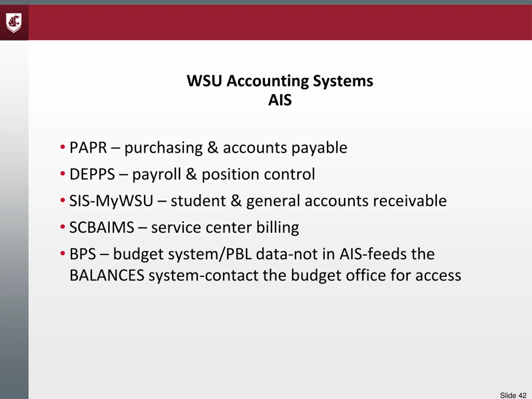Viewport: 532px width, 399px height.
Task: Click the word 'PAPR'
Action: coord(88,148)
